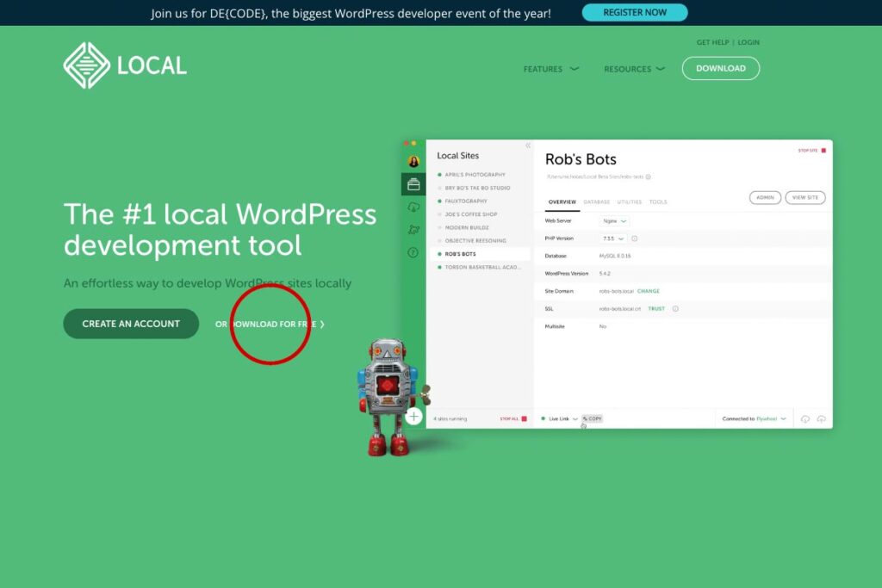Click the info icon beside SSL Trust
Screen dimensions: 882x588
tap(675, 308)
